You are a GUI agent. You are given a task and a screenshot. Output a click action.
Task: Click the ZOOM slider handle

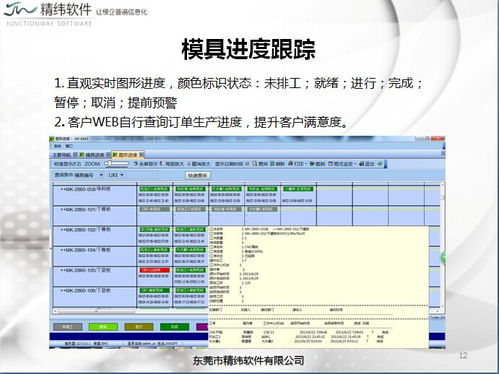pos(109,163)
